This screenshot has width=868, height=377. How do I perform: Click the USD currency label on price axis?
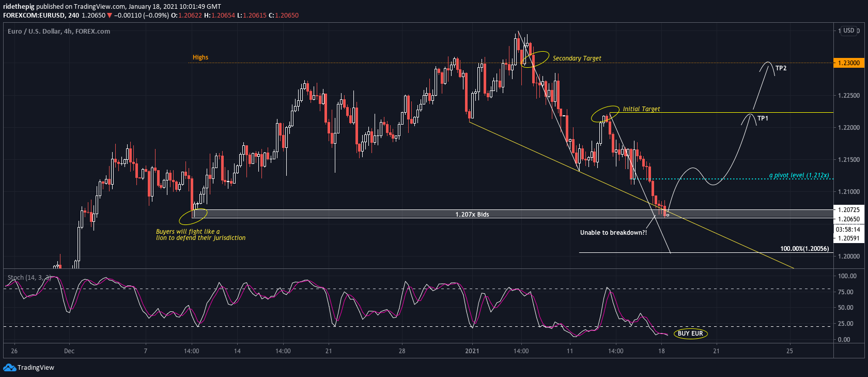[849, 31]
